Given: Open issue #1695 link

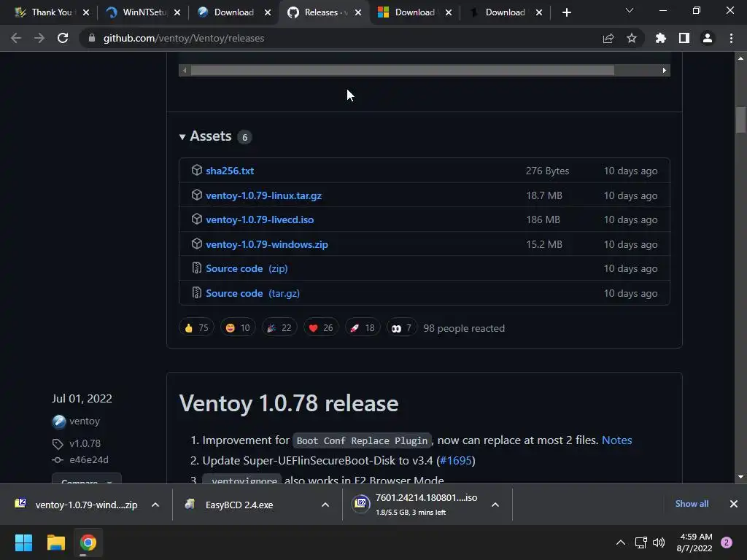Looking at the screenshot, I should tap(456, 461).
